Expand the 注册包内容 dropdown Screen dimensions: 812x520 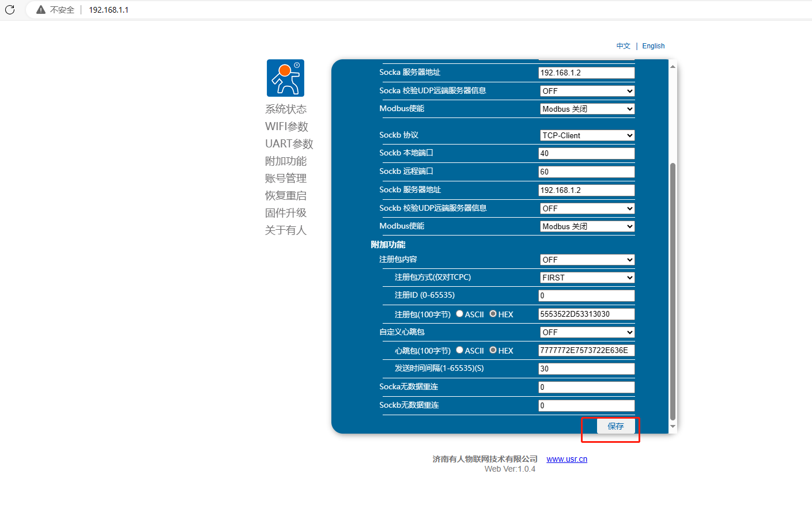587,260
